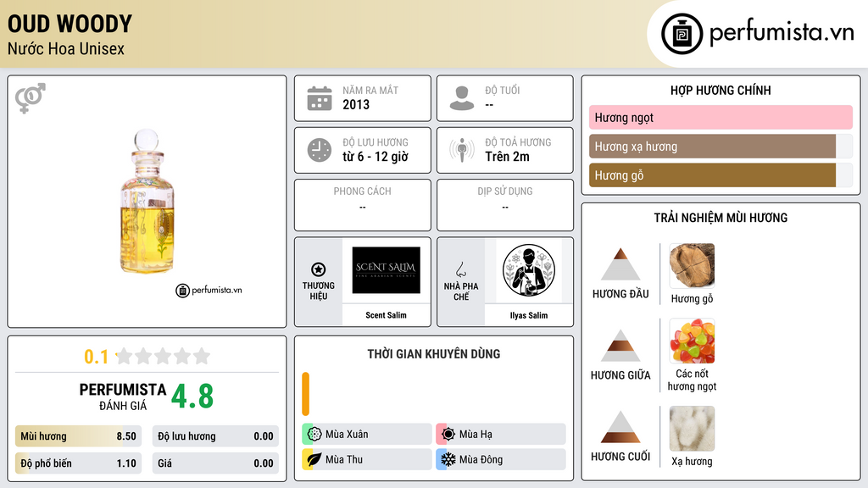The width and height of the screenshot is (868, 488).
Task: Select the Mùa Thu season label
Action: (x=344, y=459)
